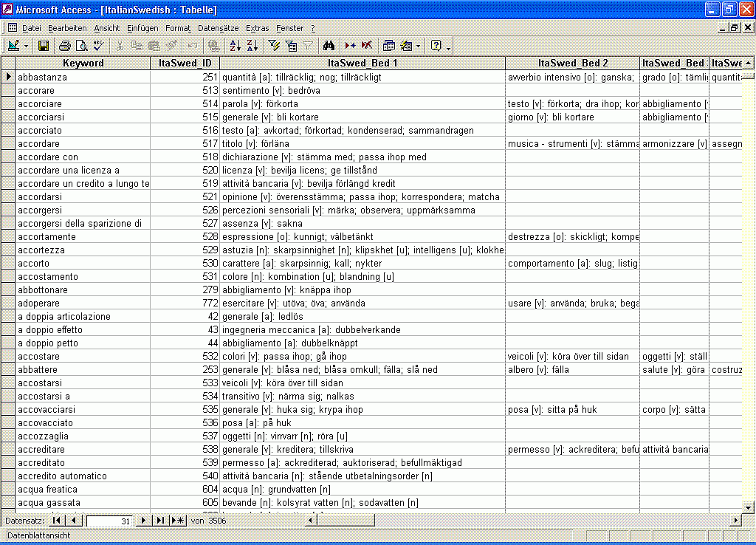Click the Cut scissors icon
The image size is (756, 545).
(120, 46)
